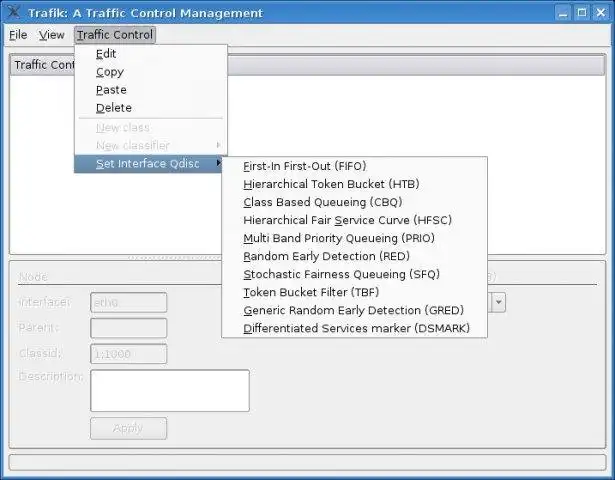Select Hierarchical Token Bucket (HTB)
This screenshot has height=480, width=615.
[355, 184]
